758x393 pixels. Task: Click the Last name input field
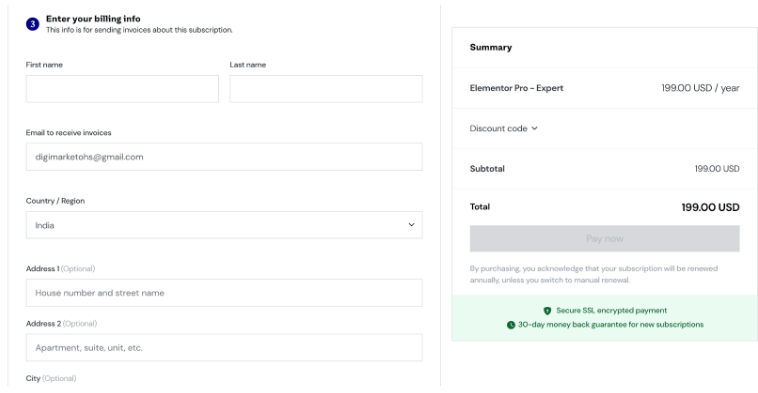(x=326, y=88)
